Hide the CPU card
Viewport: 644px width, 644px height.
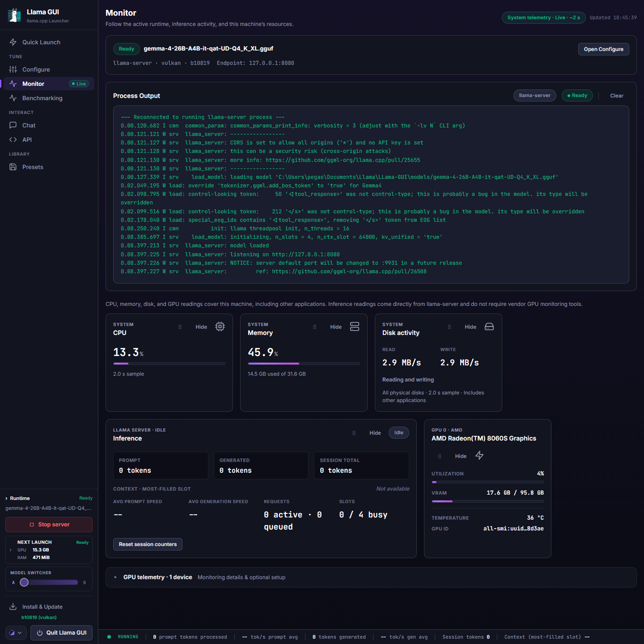(201, 327)
